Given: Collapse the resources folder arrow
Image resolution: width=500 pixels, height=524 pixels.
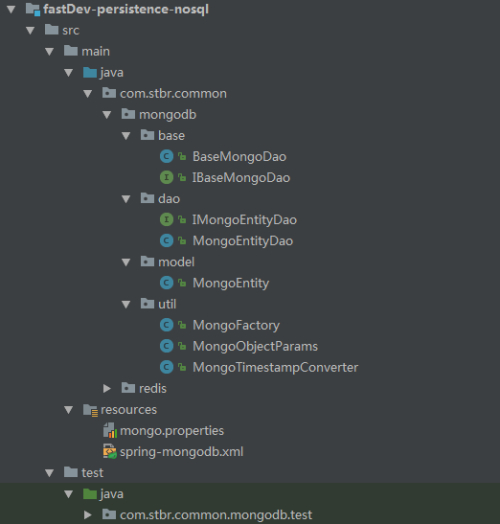Looking at the screenshot, I should pos(69,410).
